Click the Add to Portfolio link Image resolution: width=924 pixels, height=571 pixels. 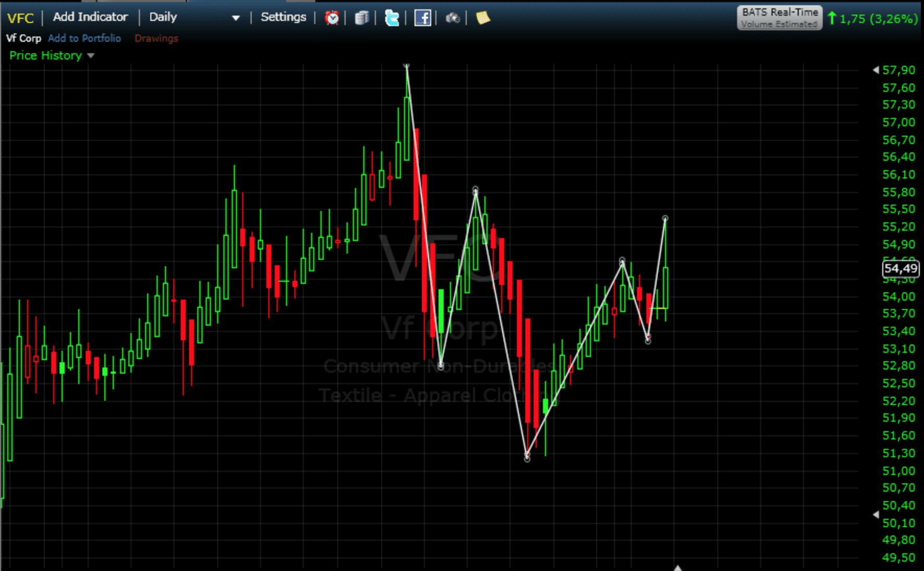click(85, 38)
